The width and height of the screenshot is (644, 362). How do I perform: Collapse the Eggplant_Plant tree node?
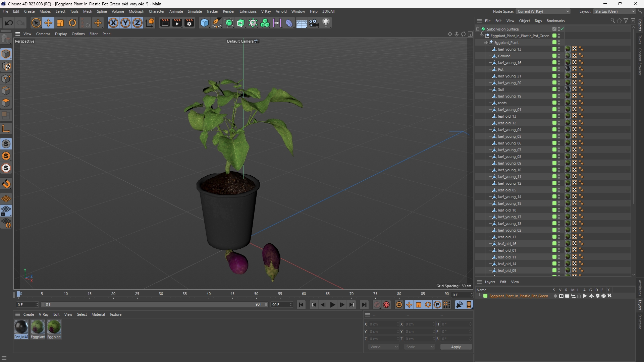pos(485,43)
